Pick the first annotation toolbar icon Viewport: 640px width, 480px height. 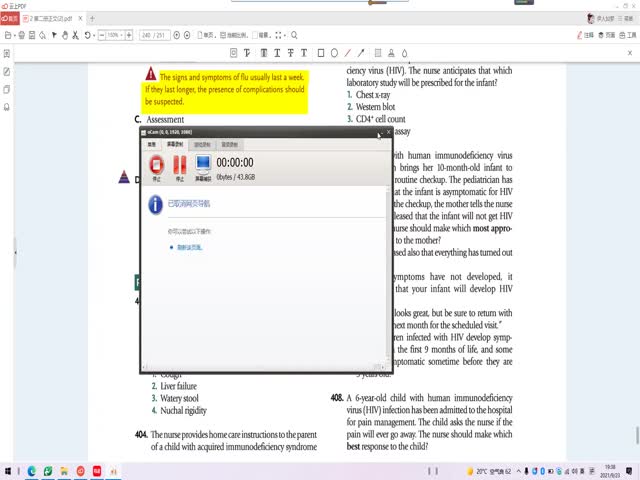233,53
